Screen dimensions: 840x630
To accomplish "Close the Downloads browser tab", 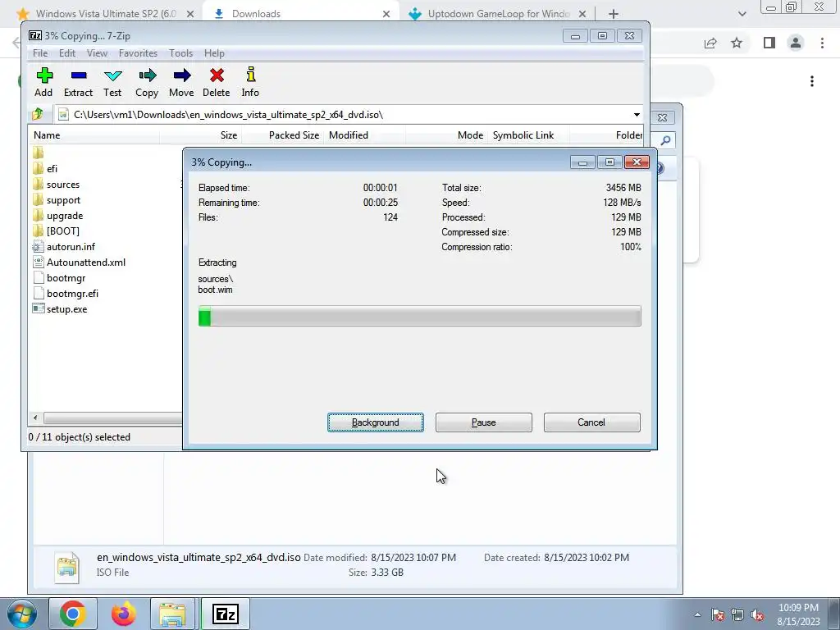I will pyautogui.click(x=386, y=14).
